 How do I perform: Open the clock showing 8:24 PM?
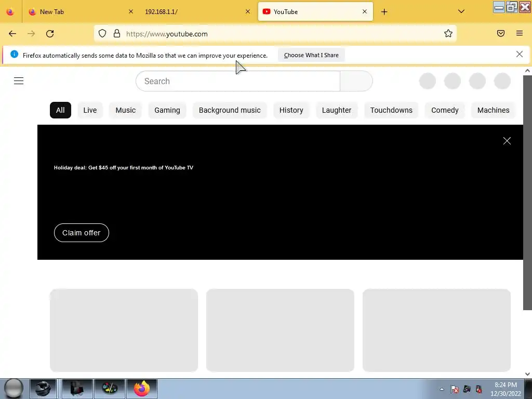click(506, 389)
